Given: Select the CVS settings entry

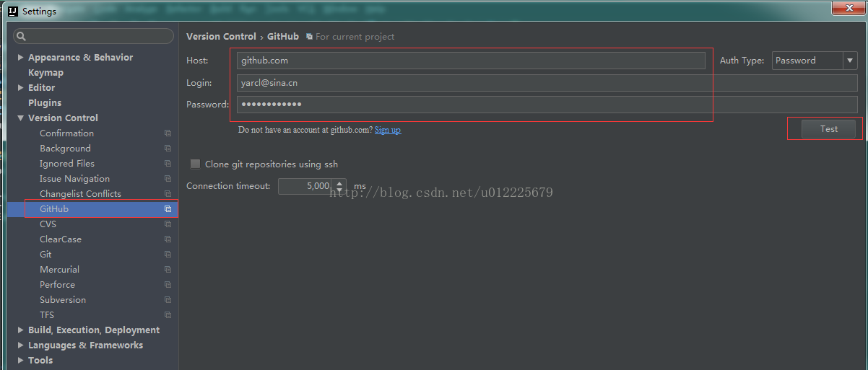Looking at the screenshot, I should (x=48, y=224).
